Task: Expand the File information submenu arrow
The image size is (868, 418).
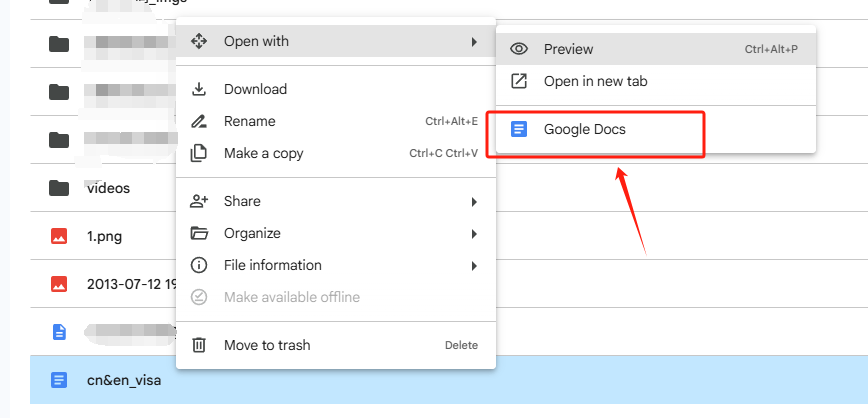Action: coord(474,266)
